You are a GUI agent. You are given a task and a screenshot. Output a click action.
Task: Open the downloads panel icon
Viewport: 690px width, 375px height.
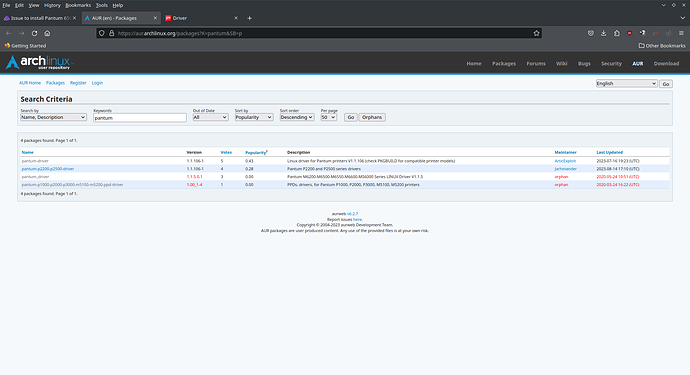click(603, 33)
